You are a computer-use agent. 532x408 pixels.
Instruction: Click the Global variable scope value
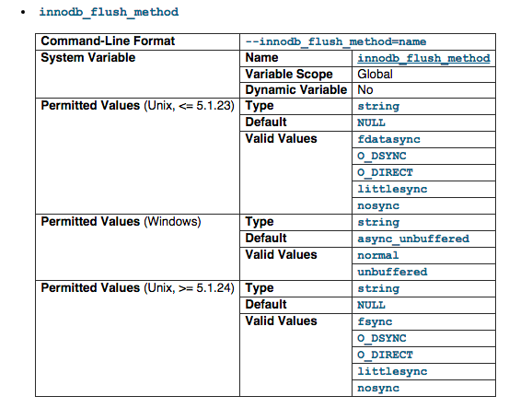click(375, 75)
